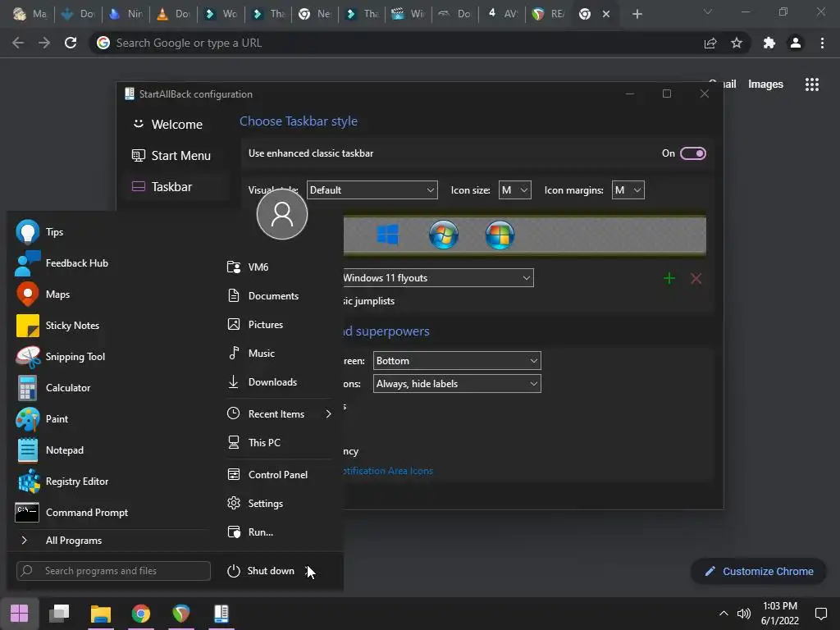Bookmark this tab with the star icon
The width and height of the screenshot is (840, 630).
[x=737, y=43]
